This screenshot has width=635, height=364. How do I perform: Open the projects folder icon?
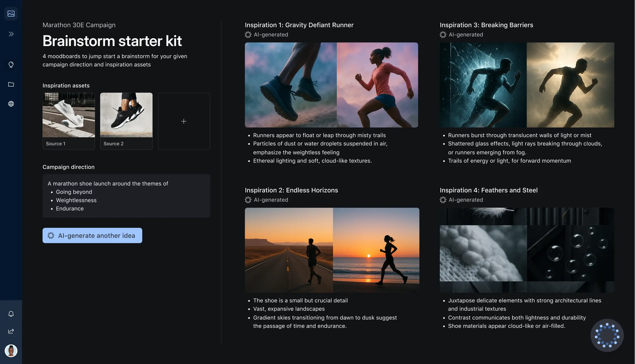click(11, 84)
